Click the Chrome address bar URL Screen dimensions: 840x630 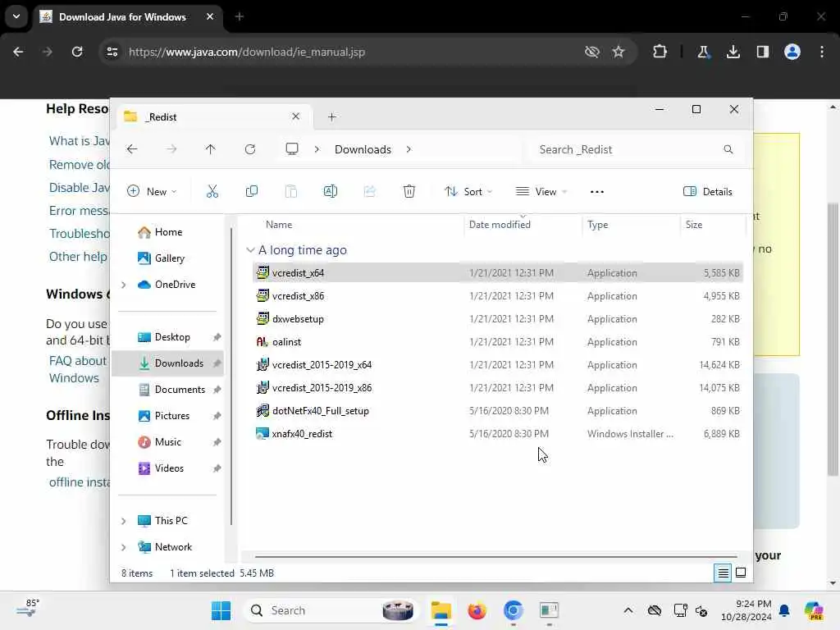click(x=246, y=52)
